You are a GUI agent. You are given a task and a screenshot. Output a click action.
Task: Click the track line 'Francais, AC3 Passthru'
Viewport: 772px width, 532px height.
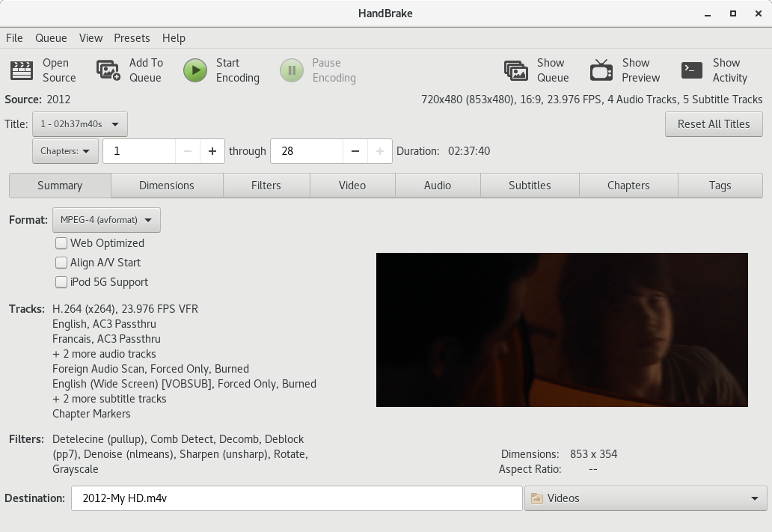point(106,339)
